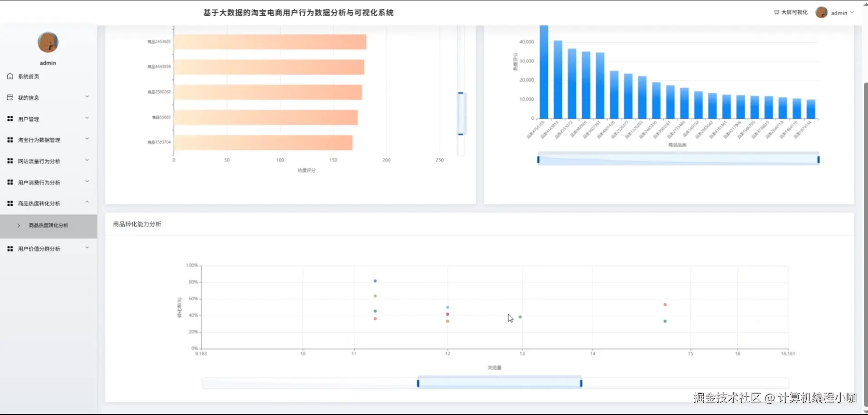Click the 淘宝行为数据管理 grid icon
Viewport: 868px width, 415px height.
tap(10, 140)
